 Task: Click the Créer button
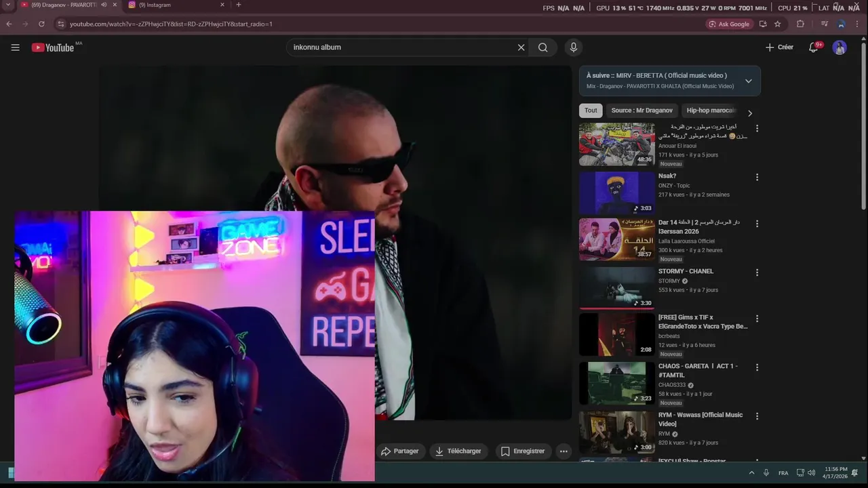point(779,47)
